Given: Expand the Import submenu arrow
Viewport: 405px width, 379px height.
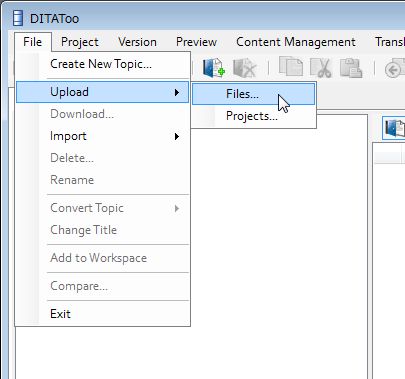Looking at the screenshot, I should [177, 136].
